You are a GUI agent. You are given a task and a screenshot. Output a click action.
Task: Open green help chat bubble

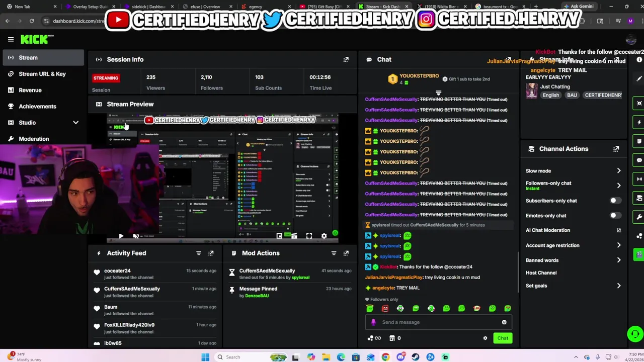635,334
